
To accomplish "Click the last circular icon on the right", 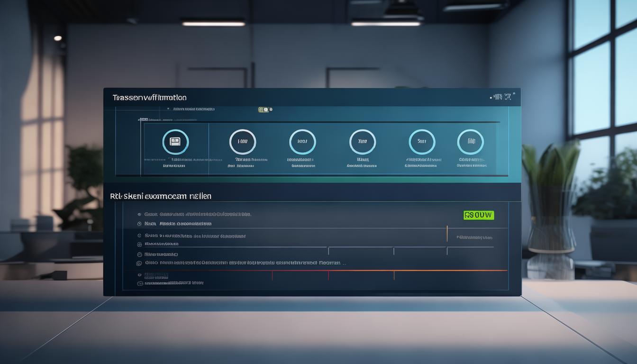I will click(x=470, y=142).
